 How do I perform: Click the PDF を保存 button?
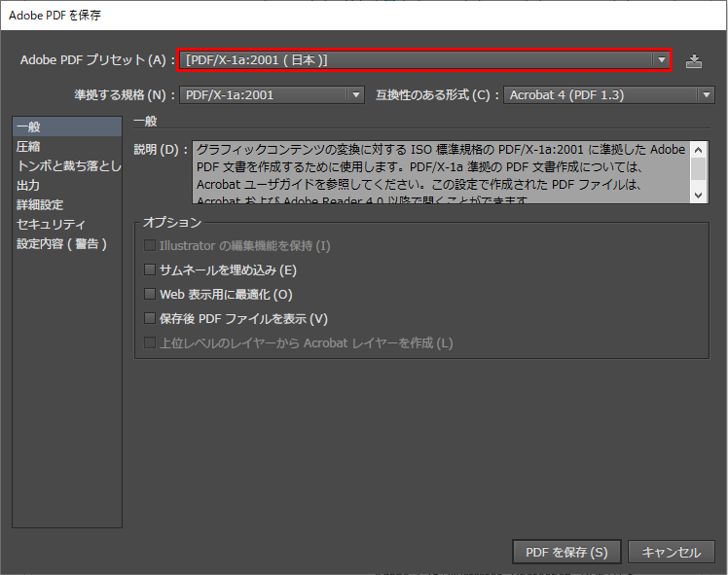click(566, 552)
